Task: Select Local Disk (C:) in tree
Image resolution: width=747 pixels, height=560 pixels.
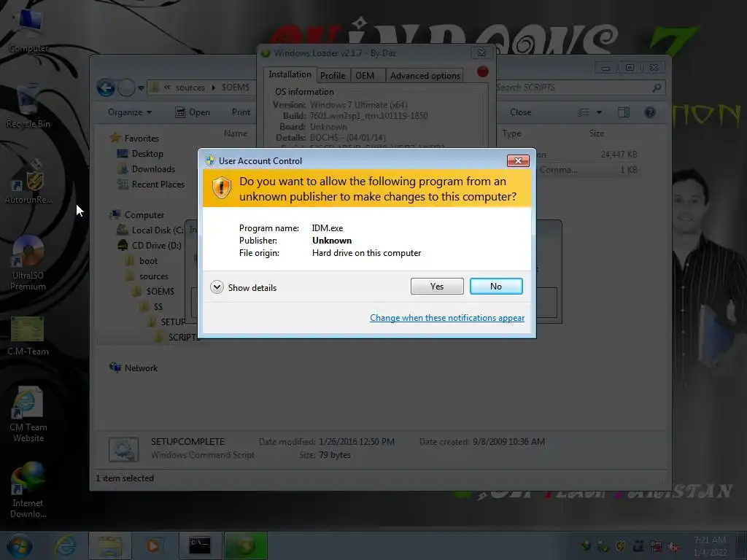Action: coord(158,230)
